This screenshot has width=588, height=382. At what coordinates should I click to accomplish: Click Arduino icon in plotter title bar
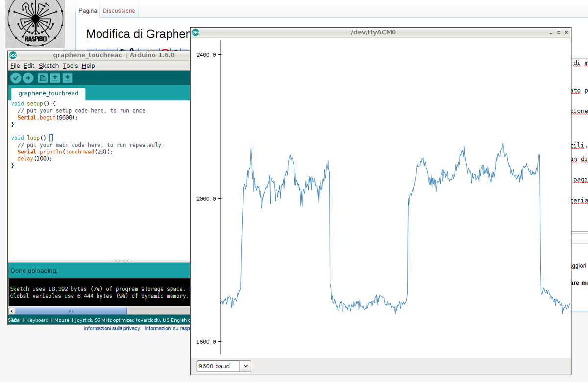(x=196, y=33)
